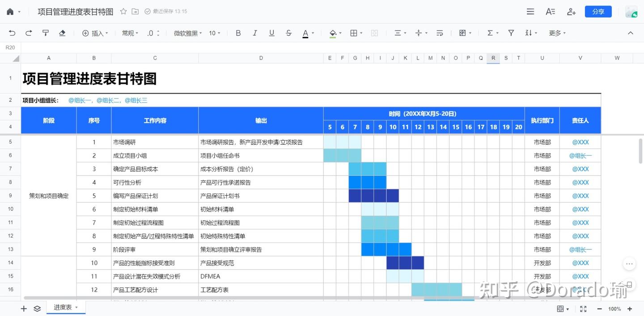Open the sum functions menu

[x=490, y=33]
